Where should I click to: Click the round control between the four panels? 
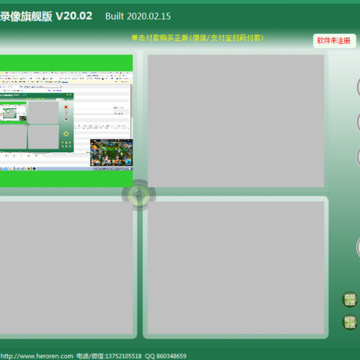click(x=139, y=195)
